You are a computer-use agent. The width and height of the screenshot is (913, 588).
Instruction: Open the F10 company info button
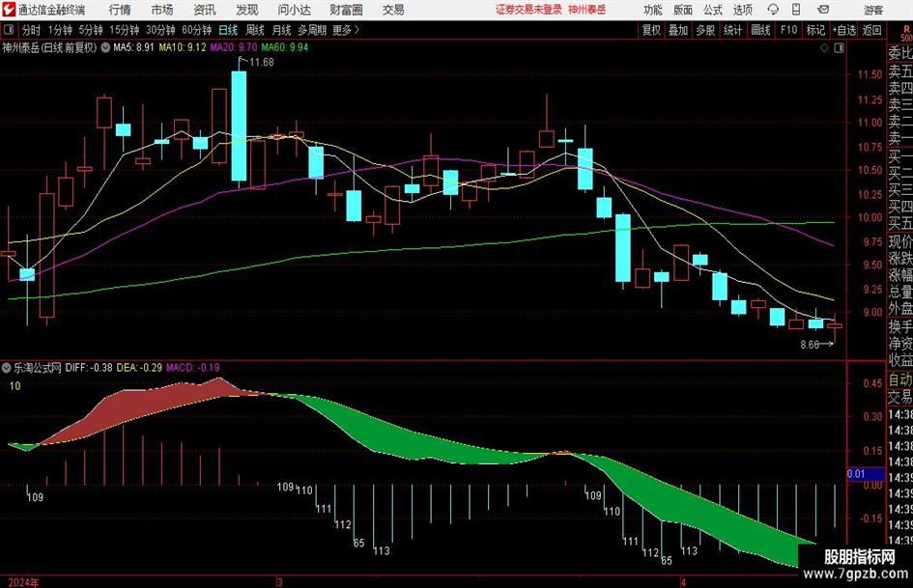[788, 30]
